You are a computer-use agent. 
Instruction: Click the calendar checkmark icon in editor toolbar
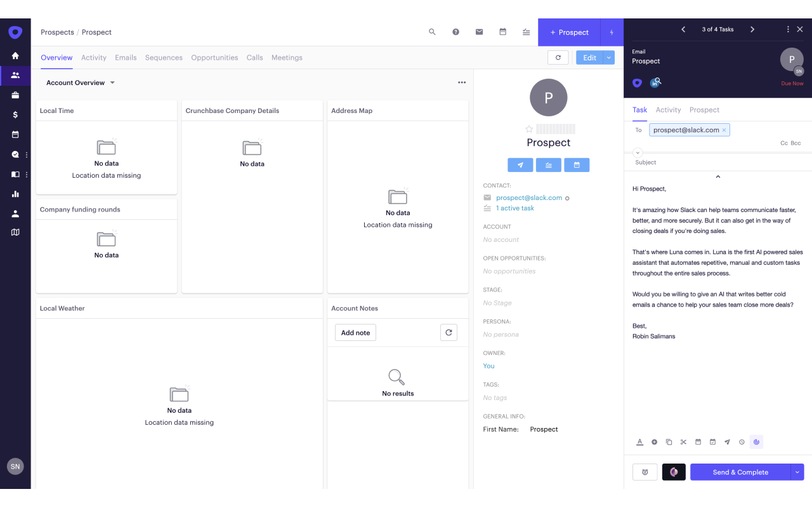click(712, 442)
